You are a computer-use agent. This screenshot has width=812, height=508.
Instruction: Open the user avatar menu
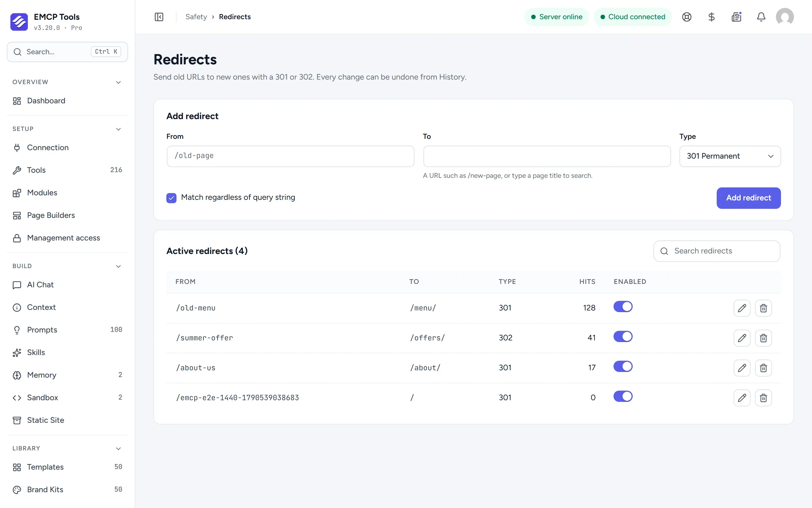[785, 17]
